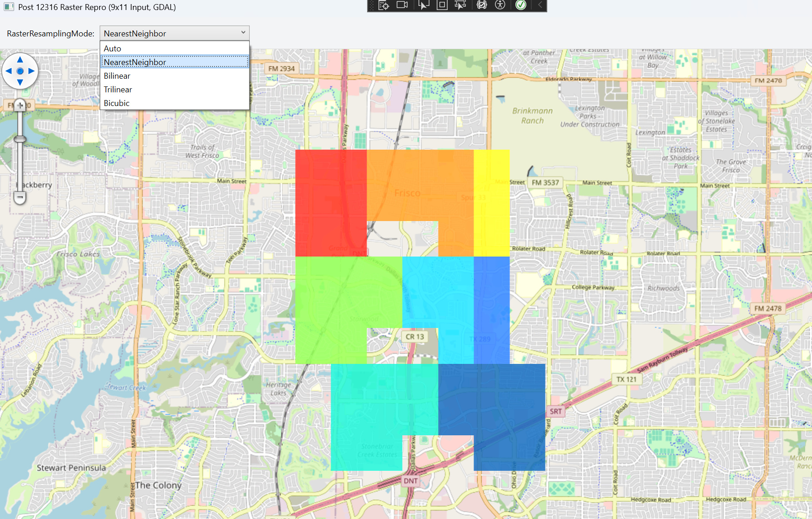Viewport: 812px width, 519px height.
Task: Open the video camera debug tool
Action: tap(402, 5)
